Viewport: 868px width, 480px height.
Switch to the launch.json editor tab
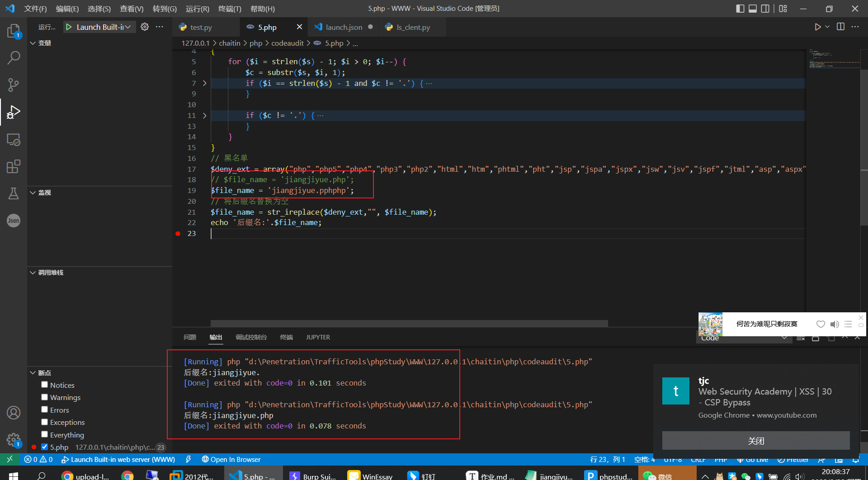point(344,27)
